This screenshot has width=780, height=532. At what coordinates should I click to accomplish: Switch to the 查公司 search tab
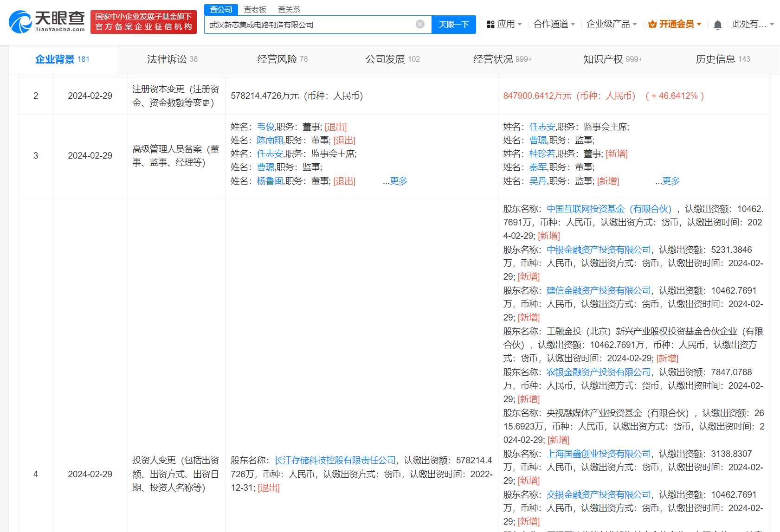[x=221, y=9]
